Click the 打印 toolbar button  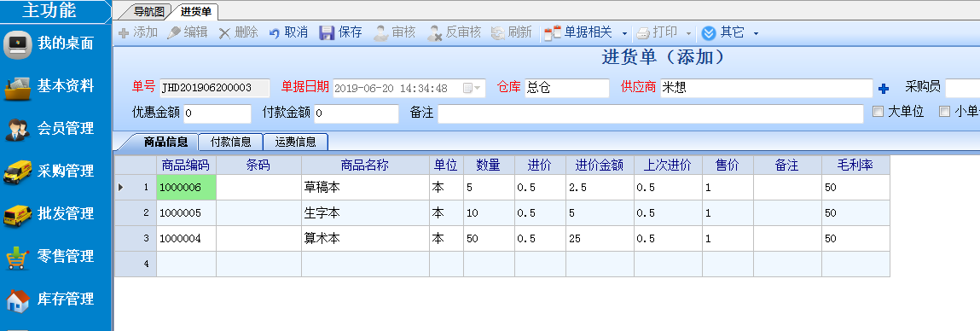[x=657, y=32]
